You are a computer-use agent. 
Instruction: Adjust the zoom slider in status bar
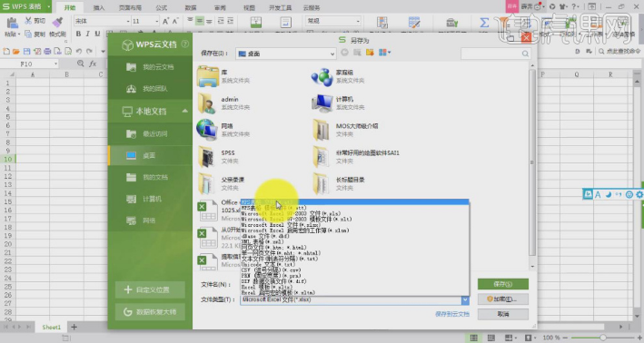coord(602,338)
